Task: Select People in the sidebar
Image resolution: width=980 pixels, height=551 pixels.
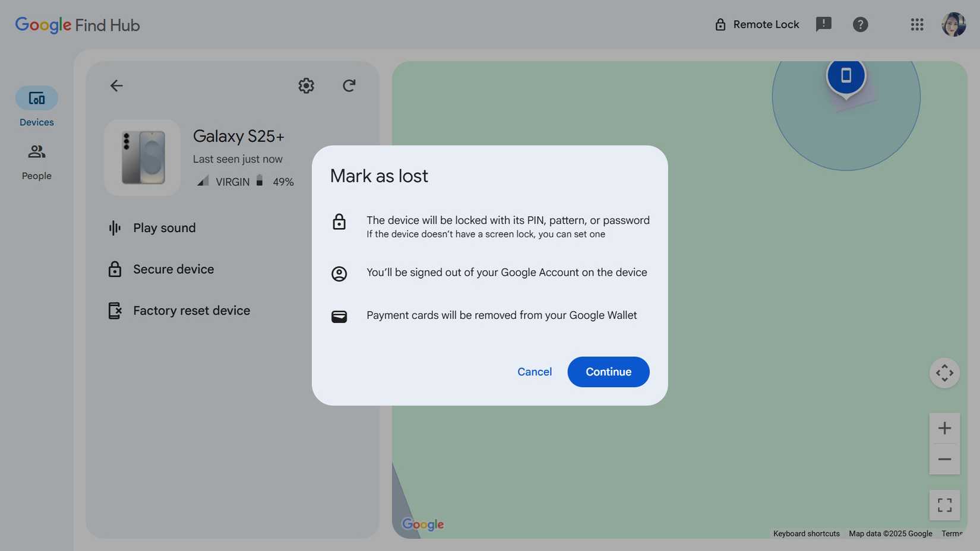Action: [36, 160]
